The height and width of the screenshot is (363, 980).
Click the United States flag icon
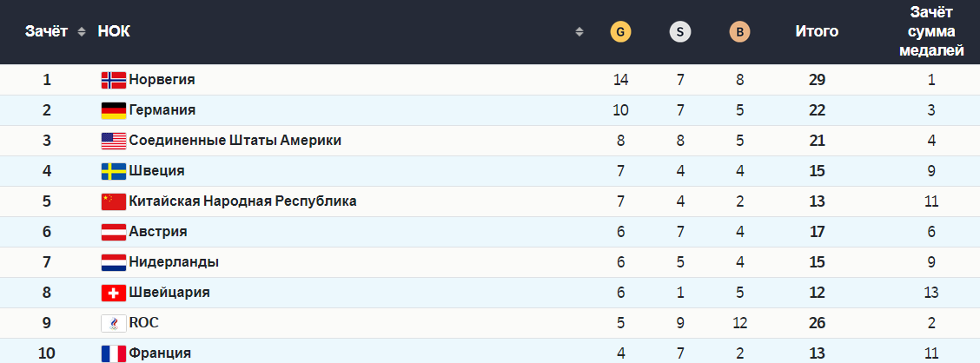pos(114,141)
